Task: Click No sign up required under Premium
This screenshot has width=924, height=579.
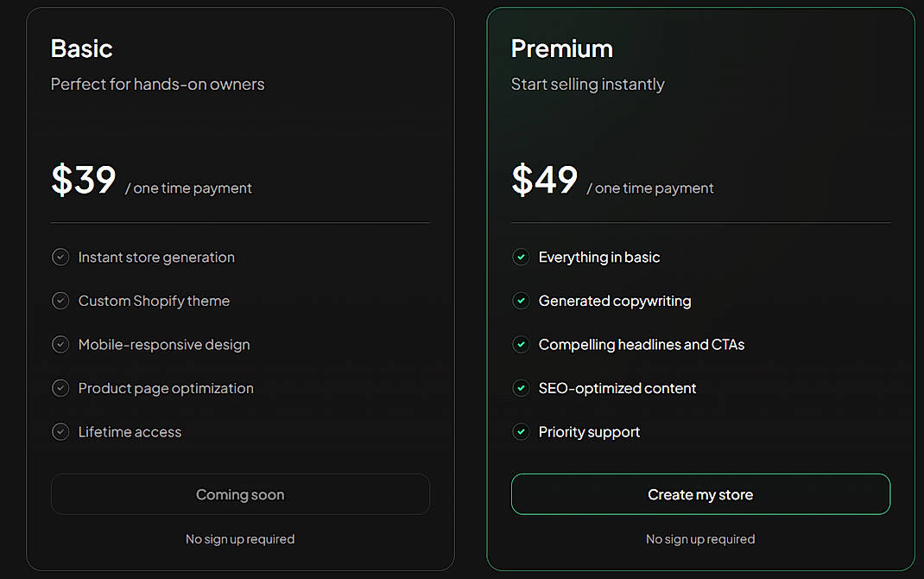Action: pos(700,538)
